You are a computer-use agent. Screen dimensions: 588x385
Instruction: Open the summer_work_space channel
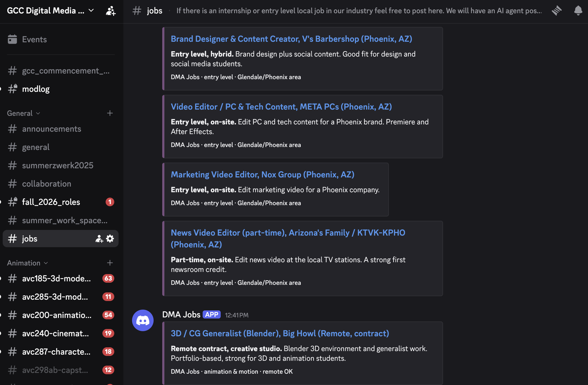click(61, 220)
